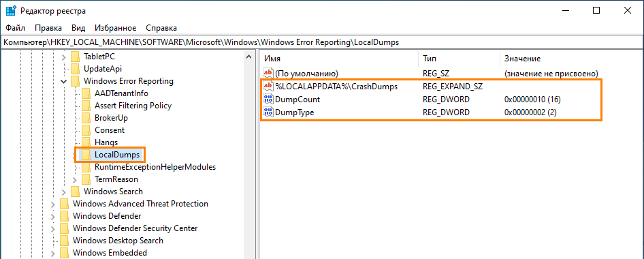644x259 pixels.
Task: Click the LocalDumps folder icon
Action: coord(86,155)
